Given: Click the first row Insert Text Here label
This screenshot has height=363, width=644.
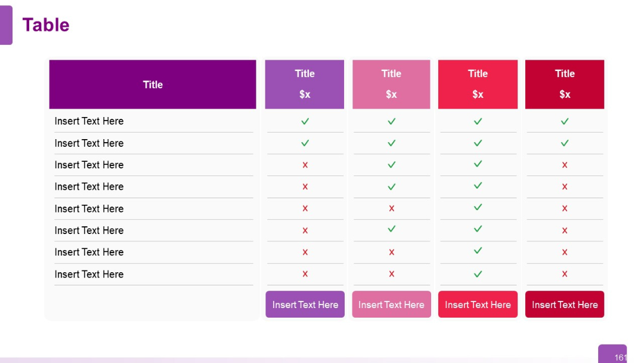Looking at the screenshot, I should tap(89, 121).
